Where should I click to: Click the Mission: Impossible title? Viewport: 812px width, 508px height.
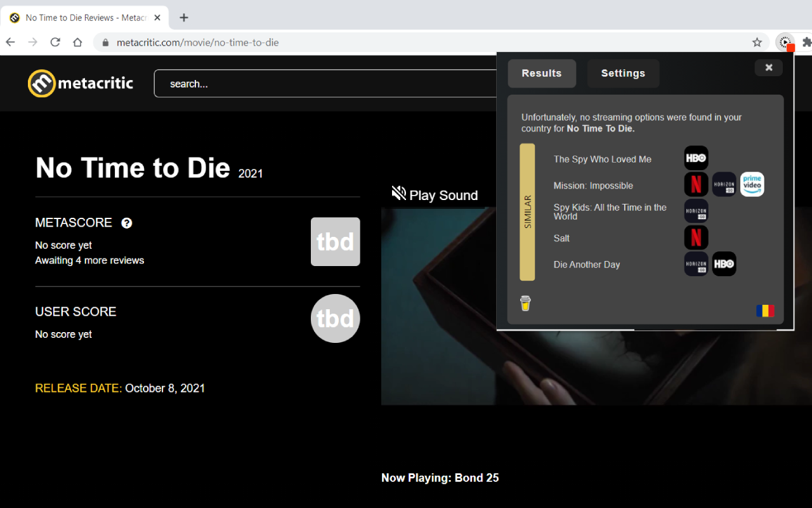(x=593, y=186)
